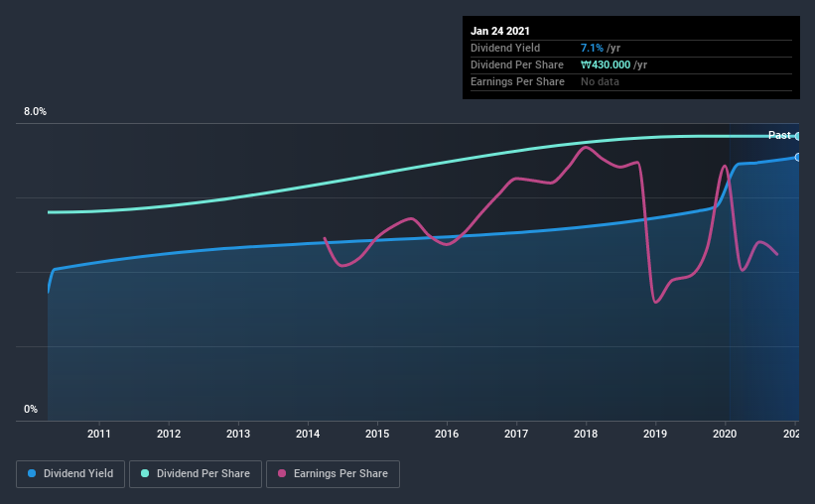Click the teal endpoint marker of Dividend Per Share line
Screen dimensions: 815x504
click(798, 137)
